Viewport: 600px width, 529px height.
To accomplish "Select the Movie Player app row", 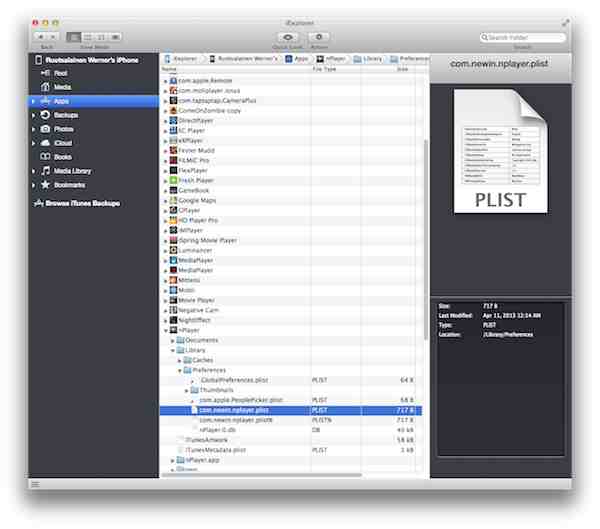I will click(x=291, y=300).
